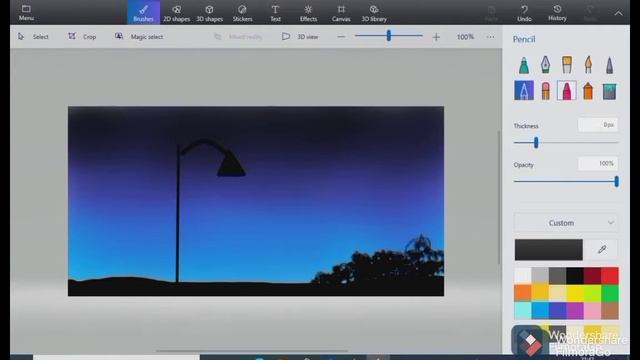
Task: Pick the bright yellow color swatch
Action: (x=575, y=293)
